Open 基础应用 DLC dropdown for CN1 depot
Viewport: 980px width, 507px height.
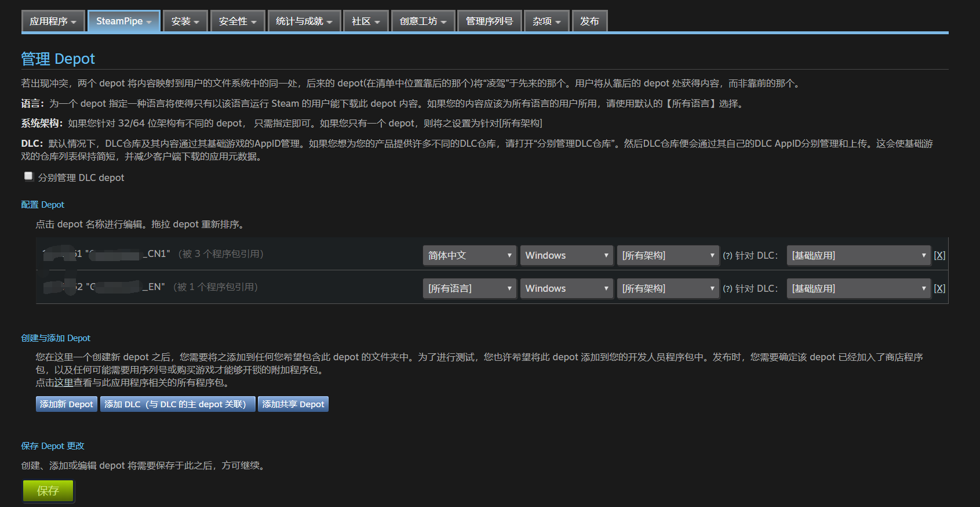[859, 255]
